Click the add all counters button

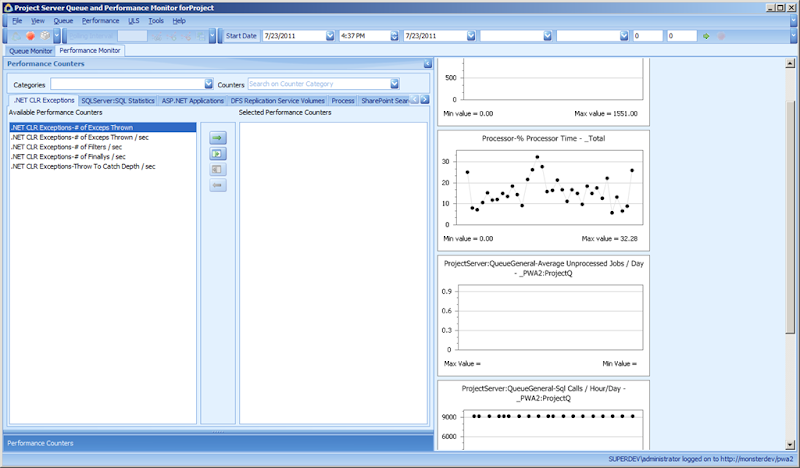(217, 153)
